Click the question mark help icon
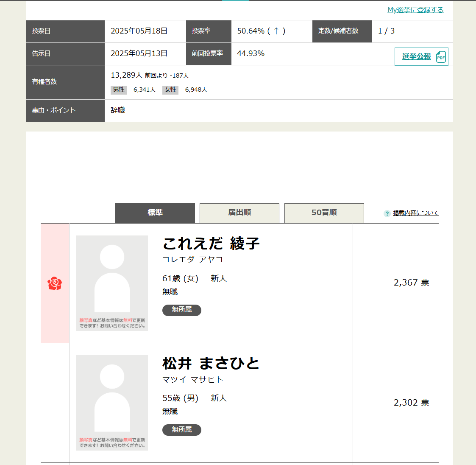 [387, 213]
